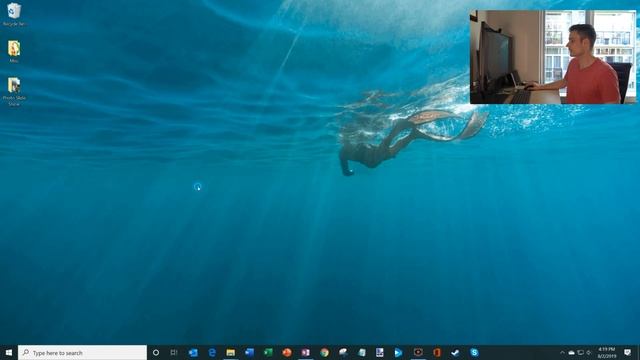640x360 pixels.
Task: Open the Windows Start menu
Action: 9,353
